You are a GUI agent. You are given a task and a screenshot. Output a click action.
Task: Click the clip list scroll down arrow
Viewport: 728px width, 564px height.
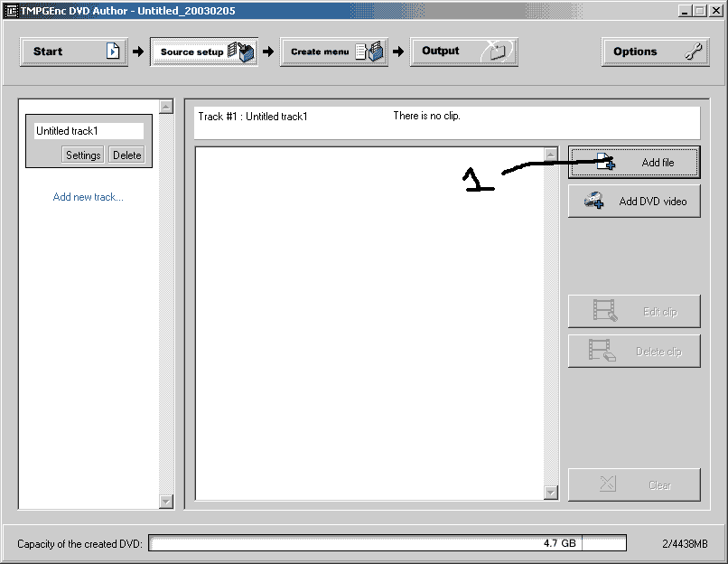(551, 493)
